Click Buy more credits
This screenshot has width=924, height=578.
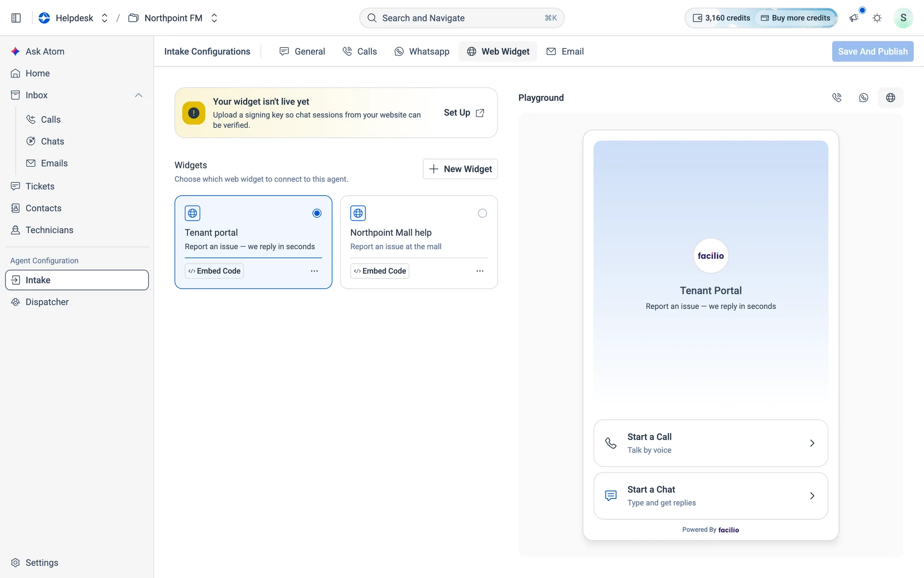click(x=796, y=18)
